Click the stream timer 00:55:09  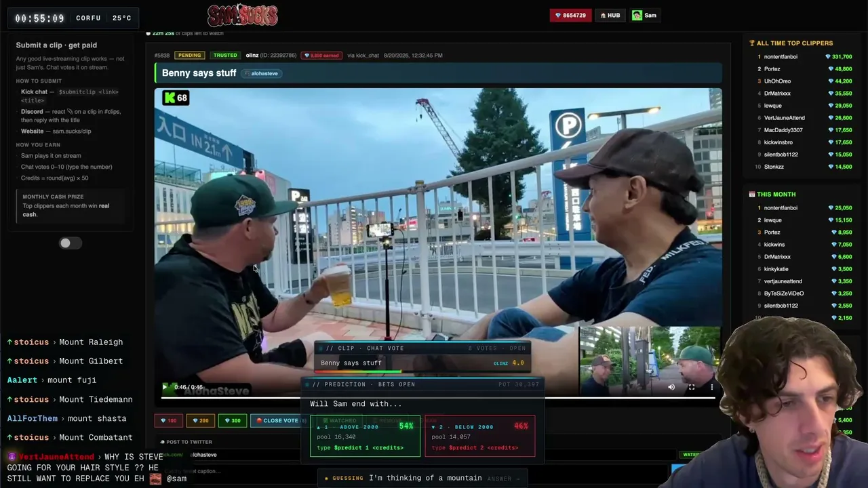39,18
